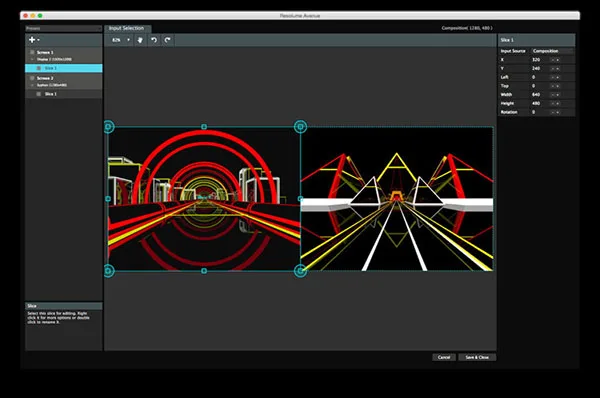
Task: Click the Slice 1 properties panel header
Action: coord(536,40)
